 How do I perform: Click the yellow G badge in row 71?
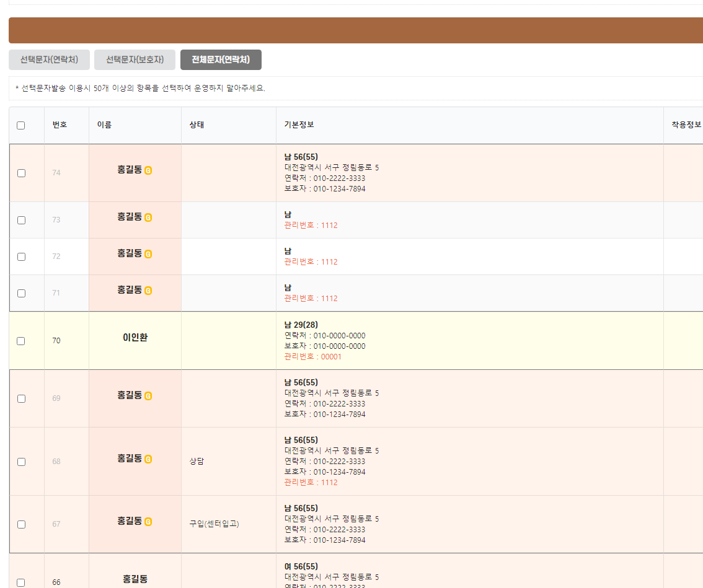[148, 291]
